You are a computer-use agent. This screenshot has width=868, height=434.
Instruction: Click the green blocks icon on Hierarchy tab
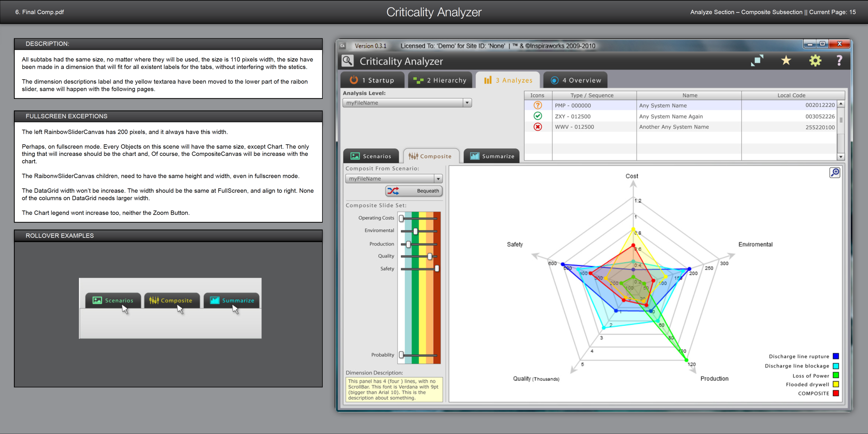pos(418,80)
